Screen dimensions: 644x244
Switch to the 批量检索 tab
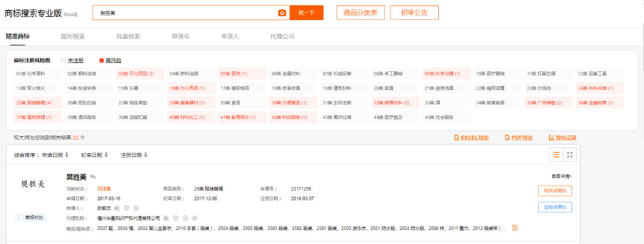(128, 36)
